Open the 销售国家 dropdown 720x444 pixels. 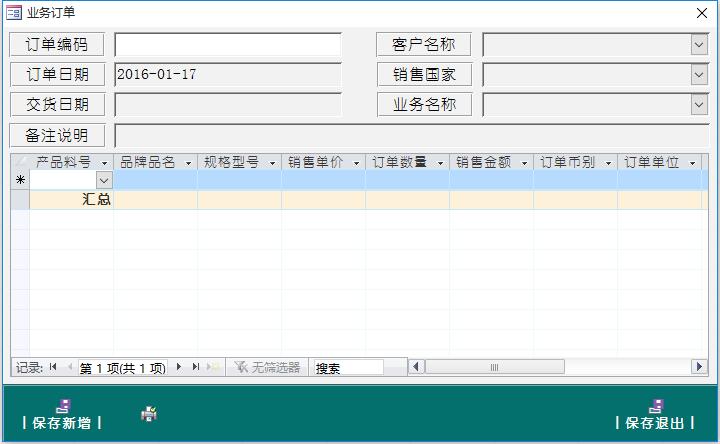[x=699, y=75]
